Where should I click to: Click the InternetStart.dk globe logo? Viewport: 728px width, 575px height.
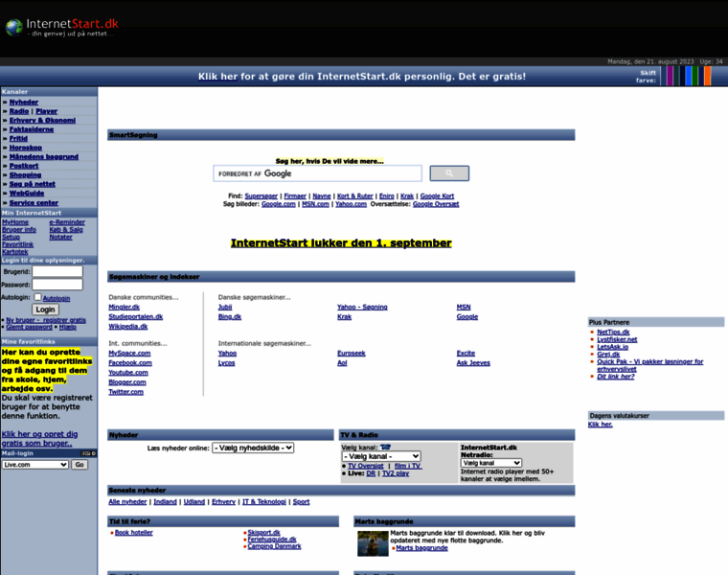14,27
